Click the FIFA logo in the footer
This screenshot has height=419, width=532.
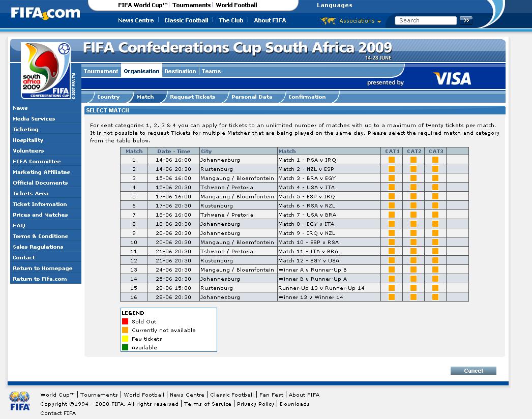tap(20, 401)
